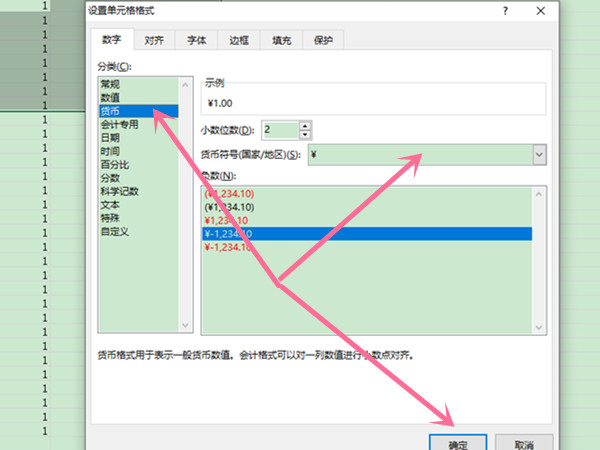600x450 pixels.
Task: Select 会计专用 category
Action: tap(119, 125)
